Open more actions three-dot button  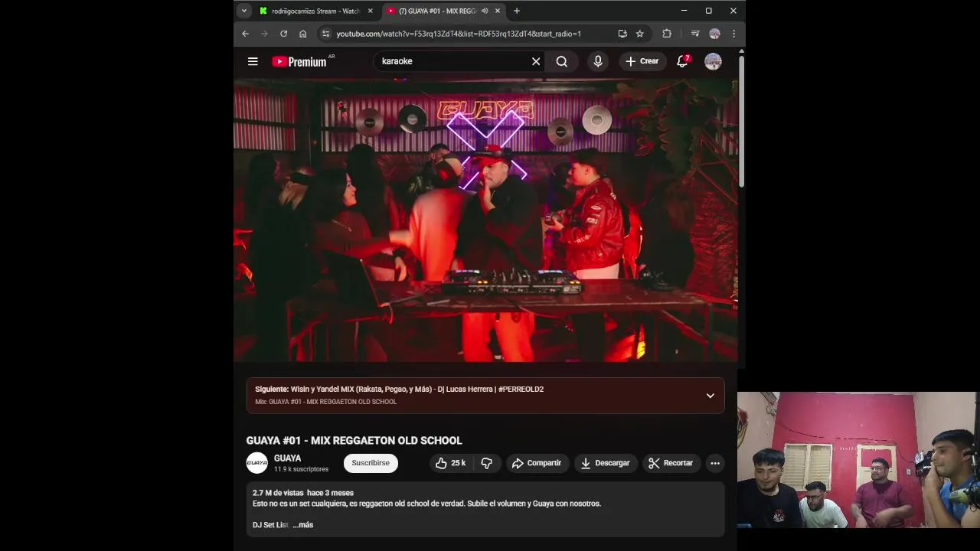715,463
